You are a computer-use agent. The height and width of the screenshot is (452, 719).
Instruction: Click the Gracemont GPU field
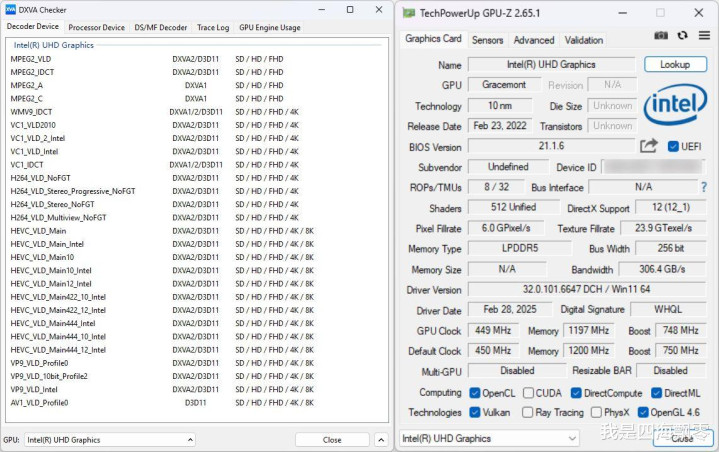tap(504, 85)
